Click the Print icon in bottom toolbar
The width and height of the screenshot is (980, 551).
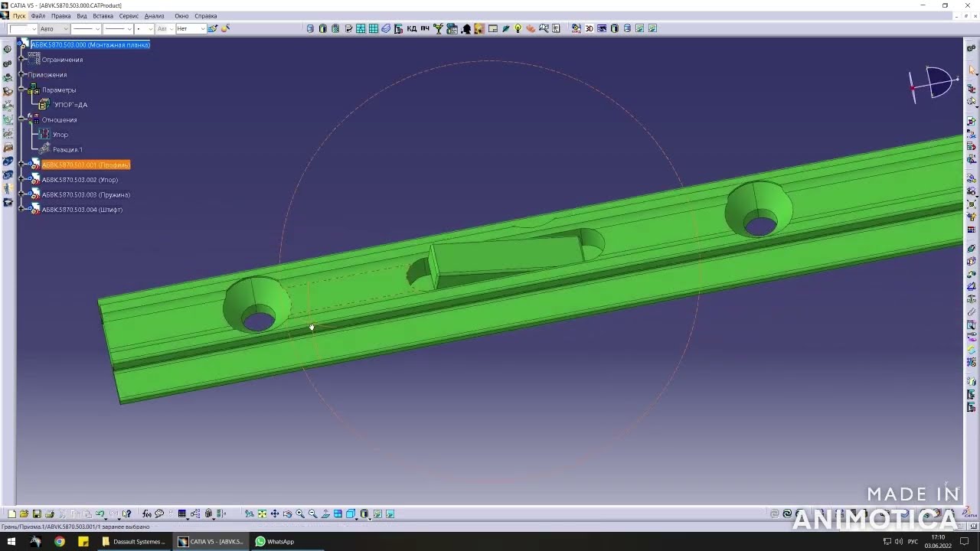(x=49, y=514)
